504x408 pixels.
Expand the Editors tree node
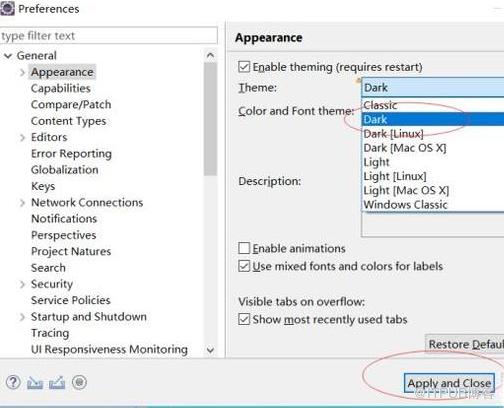22,138
